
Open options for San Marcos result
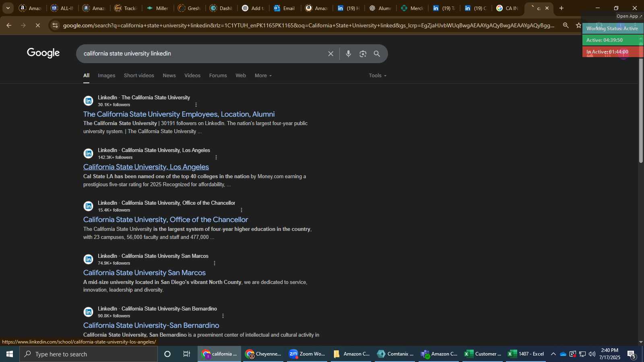click(x=215, y=263)
